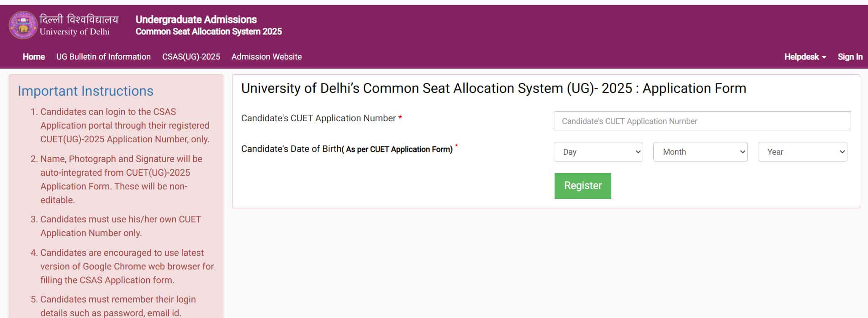
Task: Click the University of Delhi logo emblem
Action: 23,25
